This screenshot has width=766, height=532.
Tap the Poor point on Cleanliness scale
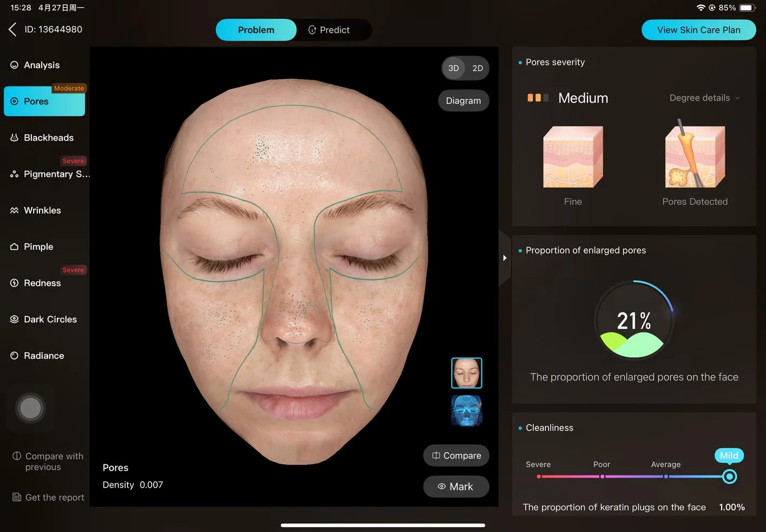coord(602,476)
